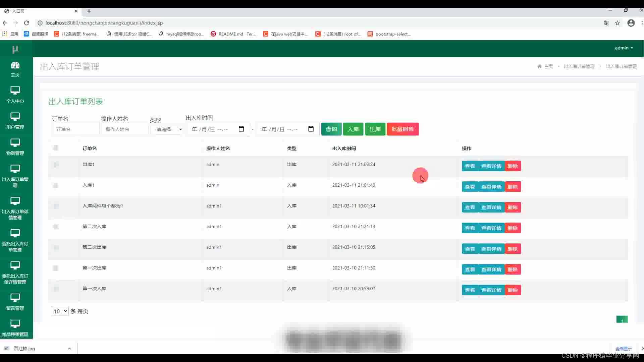Open the rows-per-page 10 dropdown

(60, 311)
